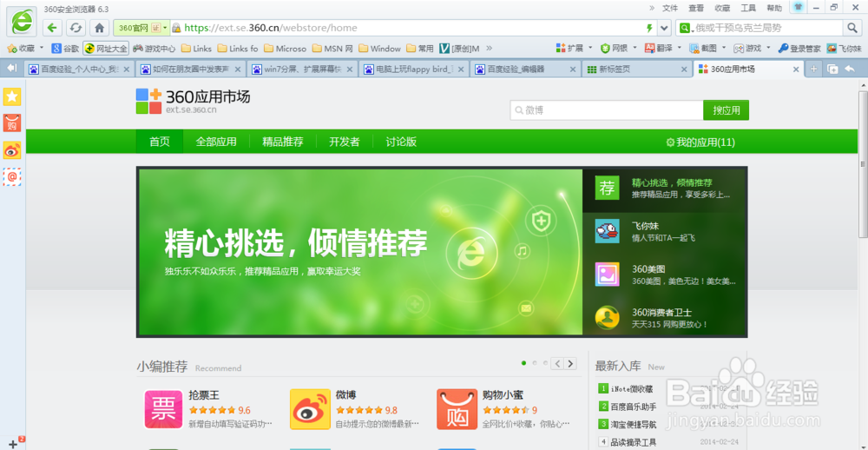
Task: Select first carousel dot in 小编推荐
Action: tap(523, 363)
